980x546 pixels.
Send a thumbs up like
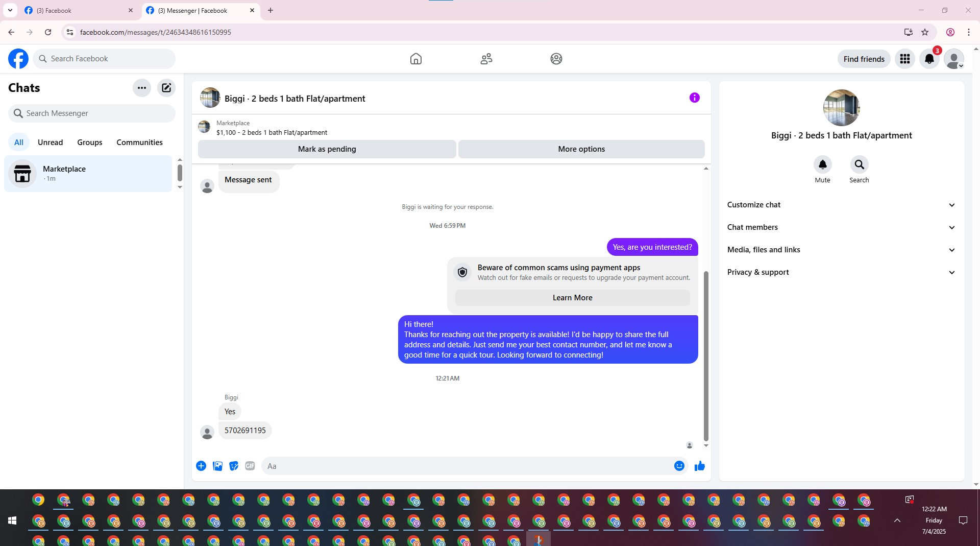pyautogui.click(x=700, y=466)
